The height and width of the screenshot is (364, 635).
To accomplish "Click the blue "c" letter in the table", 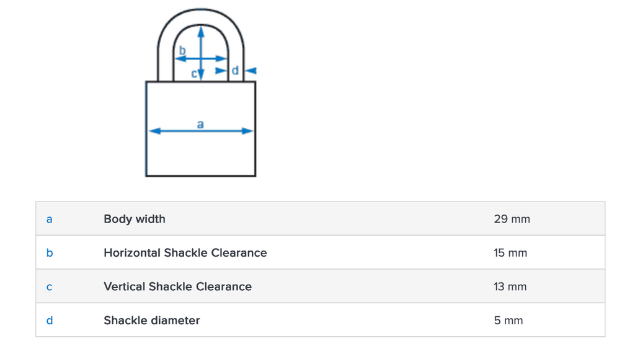I will click(x=50, y=287).
